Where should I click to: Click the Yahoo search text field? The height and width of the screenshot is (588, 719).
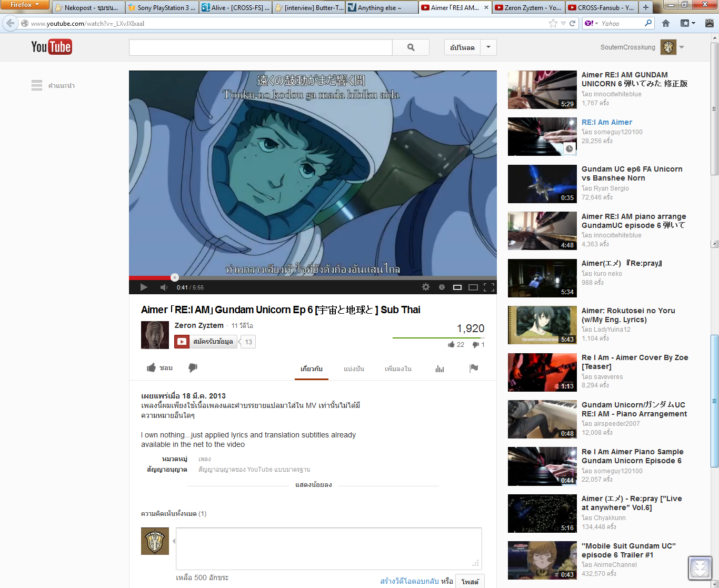622,23
